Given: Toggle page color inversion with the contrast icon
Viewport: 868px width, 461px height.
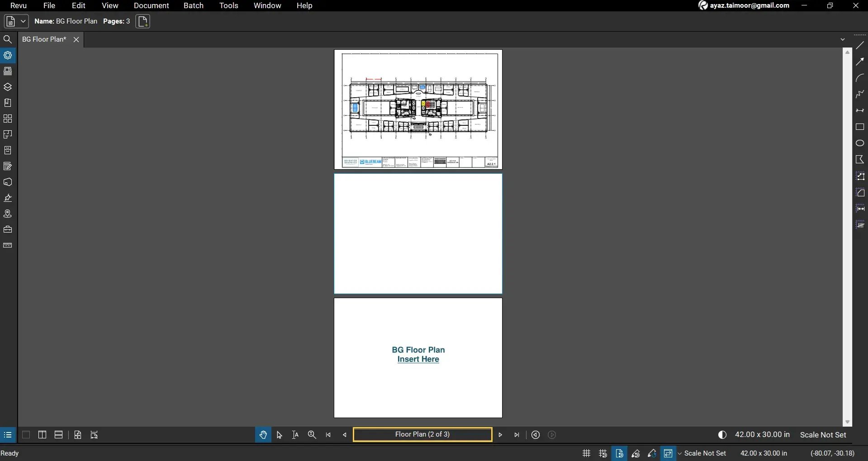Looking at the screenshot, I should pos(722,434).
